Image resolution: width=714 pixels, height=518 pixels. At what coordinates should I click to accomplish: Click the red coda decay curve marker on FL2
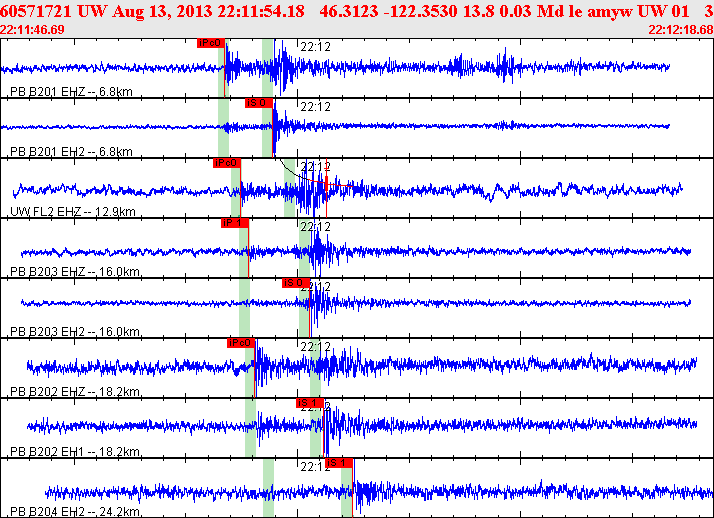(x=326, y=183)
